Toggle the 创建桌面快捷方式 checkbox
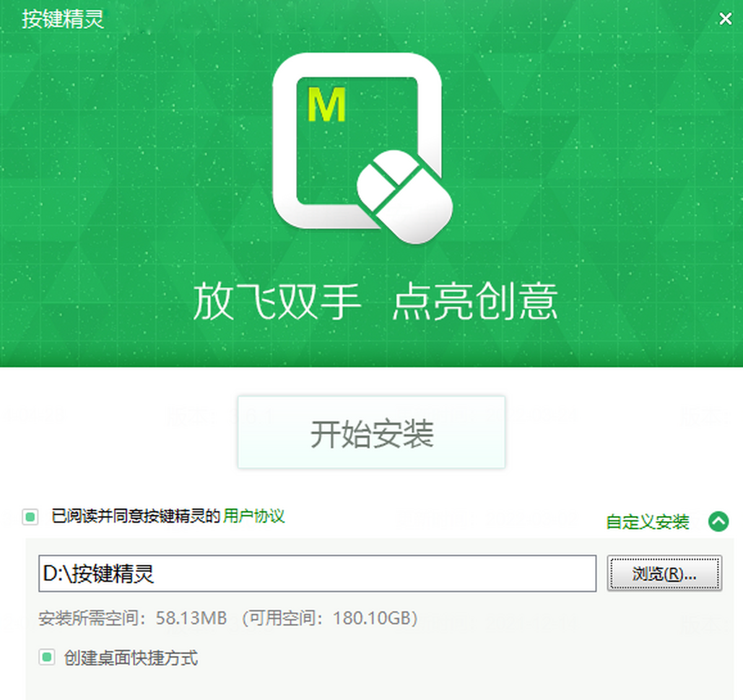Screen dimensions: 743x700 tap(46, 657)
